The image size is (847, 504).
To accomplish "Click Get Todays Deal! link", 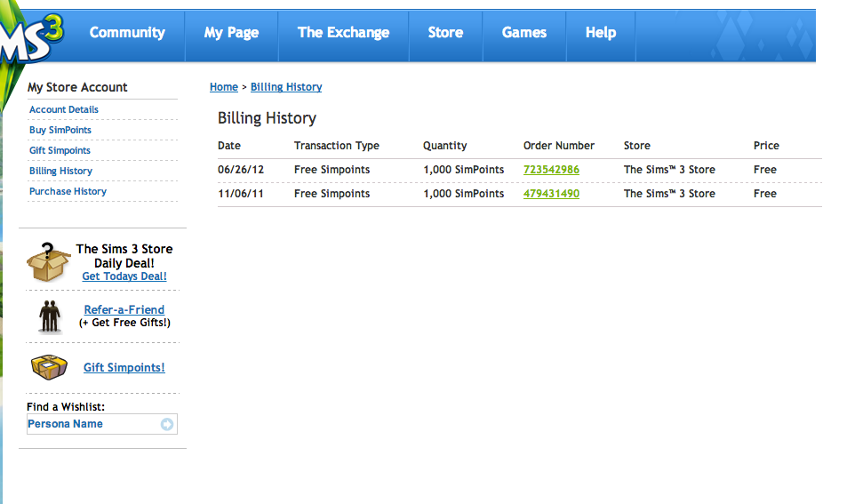I will coord(124,276).
